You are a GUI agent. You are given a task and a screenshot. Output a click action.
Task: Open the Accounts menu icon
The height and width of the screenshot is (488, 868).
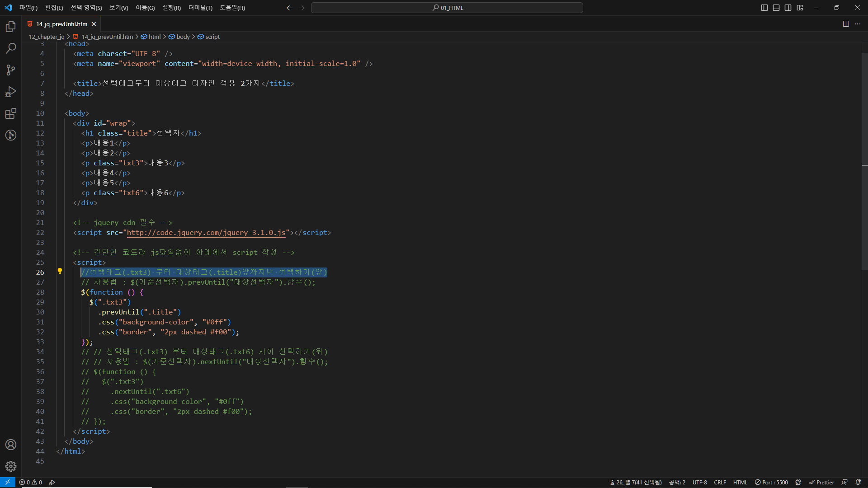point(11,445)
